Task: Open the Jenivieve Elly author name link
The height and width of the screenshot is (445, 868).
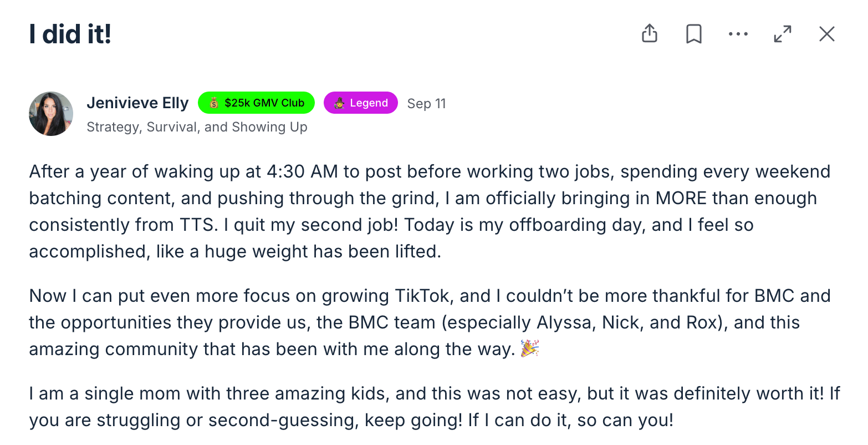Action: tap(137, 103)
